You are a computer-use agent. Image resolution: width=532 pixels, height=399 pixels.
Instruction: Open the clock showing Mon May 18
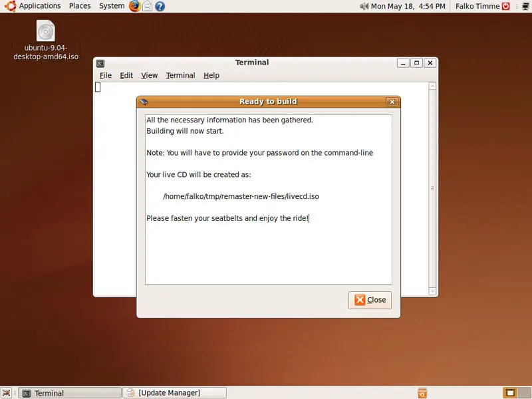pos(408,6)
